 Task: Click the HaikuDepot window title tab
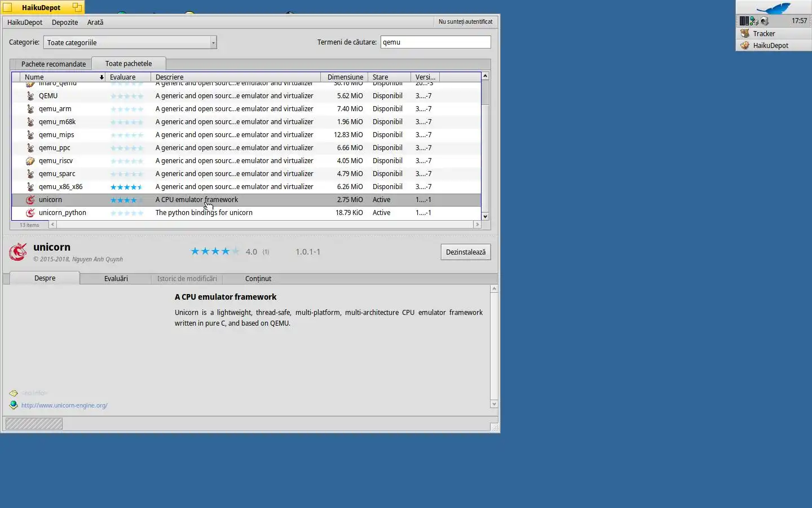(41, 7)
